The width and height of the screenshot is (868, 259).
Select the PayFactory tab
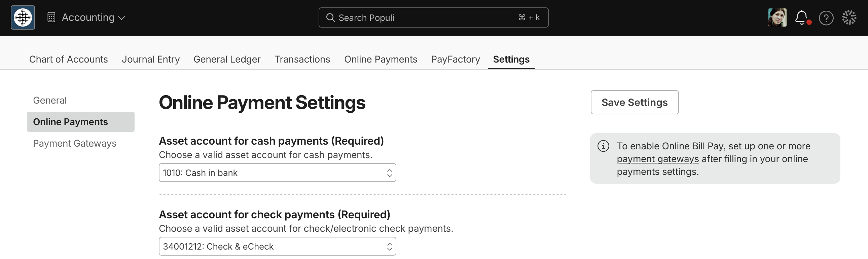point(456,59)
